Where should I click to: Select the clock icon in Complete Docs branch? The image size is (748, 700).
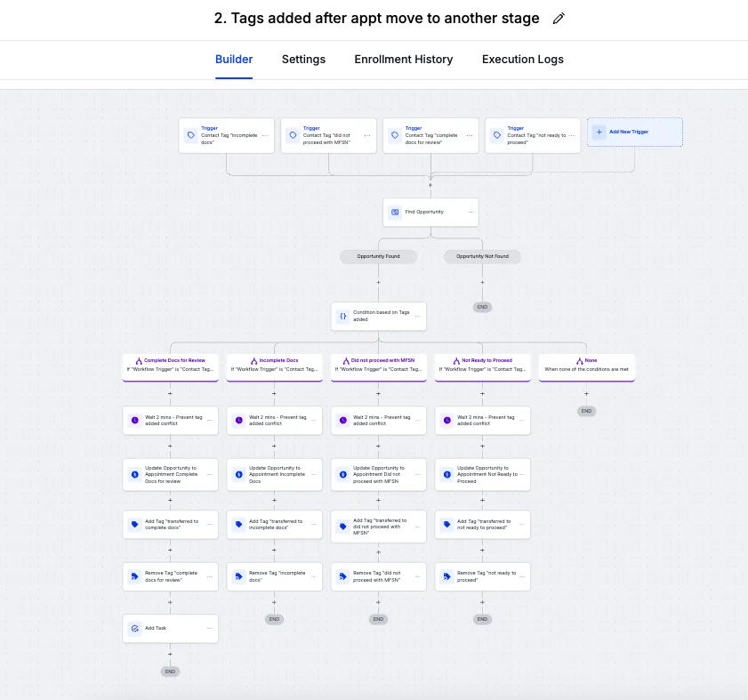134,420
